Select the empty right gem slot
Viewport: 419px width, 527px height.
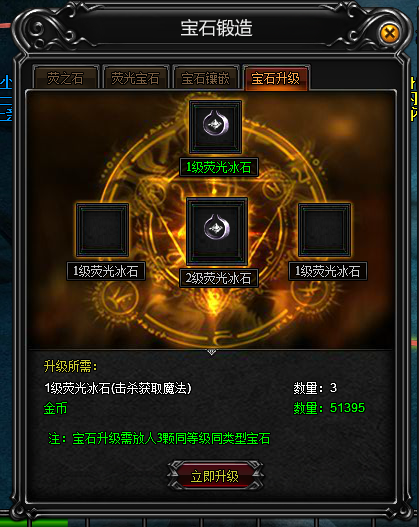pos(324,230)
